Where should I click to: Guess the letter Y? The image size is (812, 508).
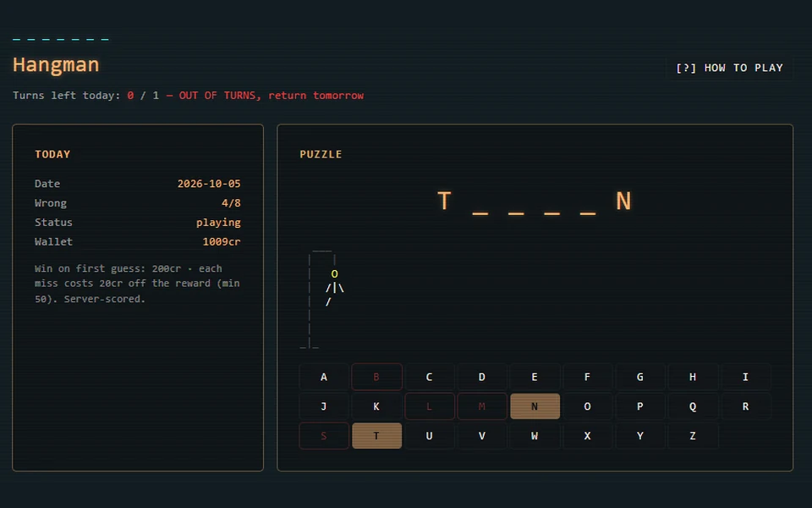pyautogui.click(x=640, y=436)
